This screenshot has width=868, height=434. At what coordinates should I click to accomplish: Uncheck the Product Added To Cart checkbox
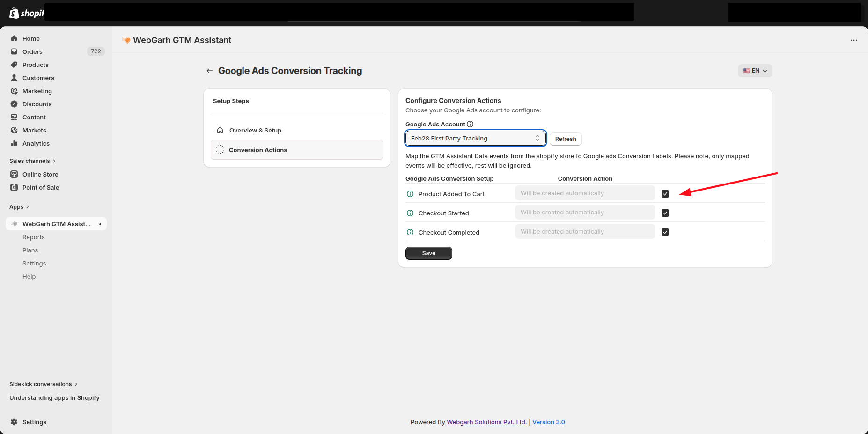665,194
